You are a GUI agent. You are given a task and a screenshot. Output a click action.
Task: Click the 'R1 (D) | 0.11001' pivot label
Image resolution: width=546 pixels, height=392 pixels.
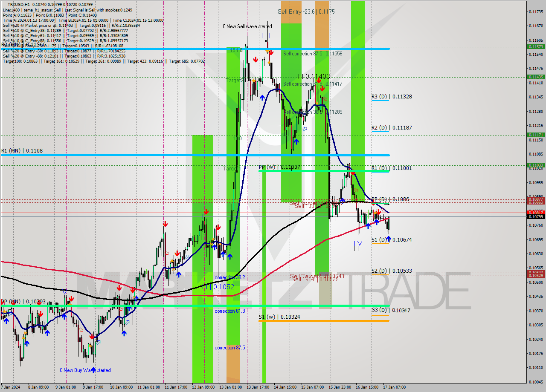click(392, 168)
